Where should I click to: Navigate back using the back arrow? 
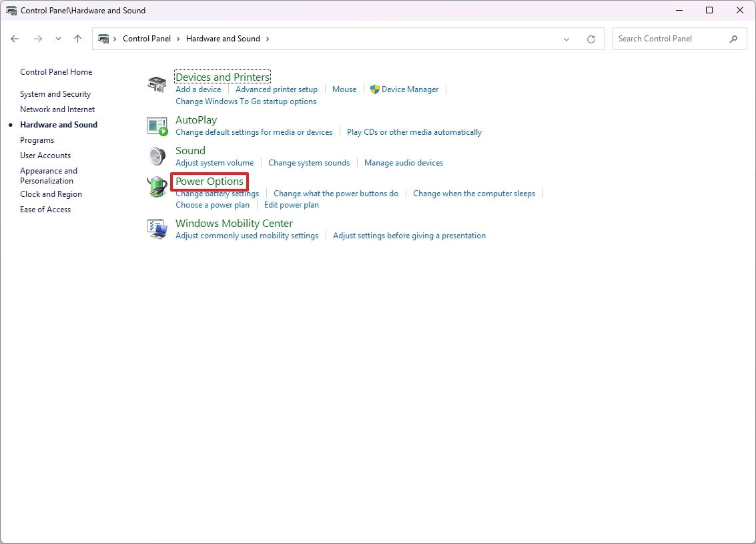point(15,39)
